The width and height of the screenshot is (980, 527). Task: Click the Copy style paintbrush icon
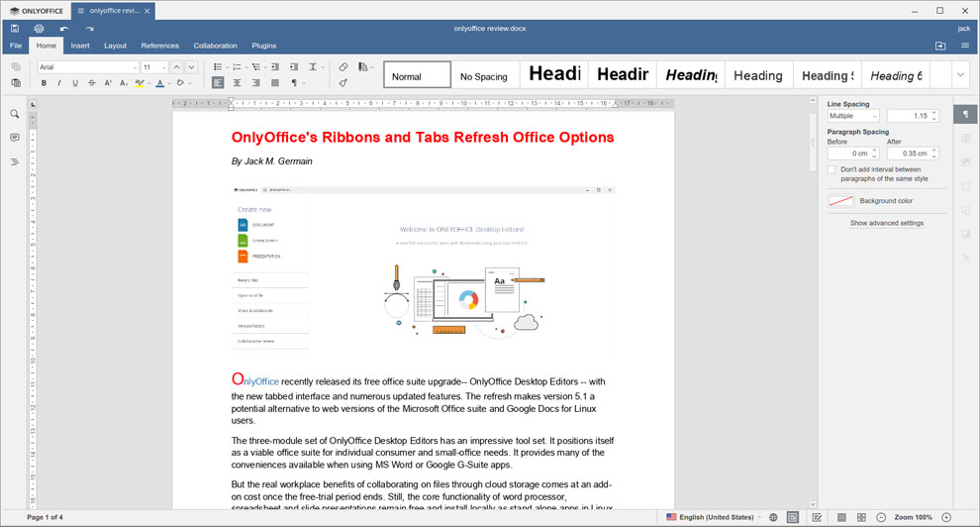click(343, 82)
